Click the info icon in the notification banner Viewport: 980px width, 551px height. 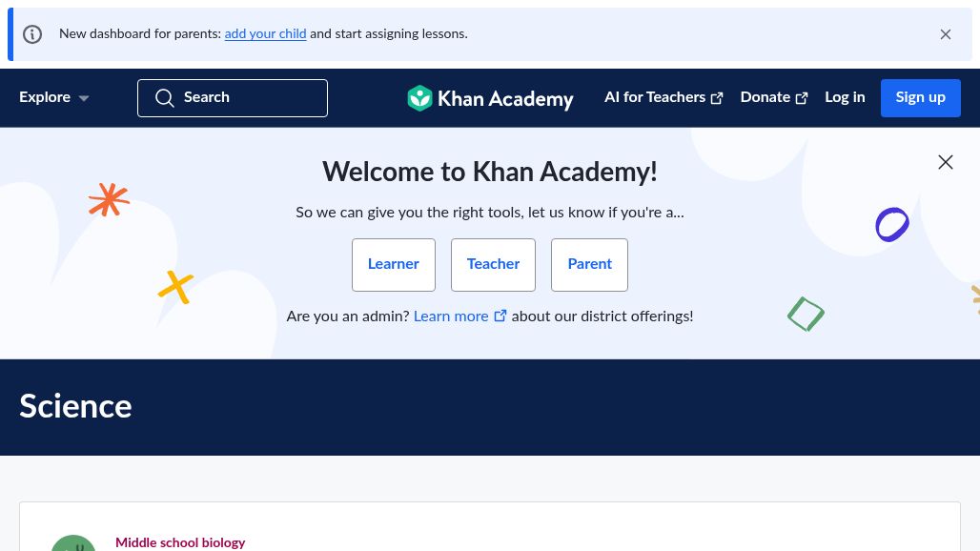(x=32, y=33)
